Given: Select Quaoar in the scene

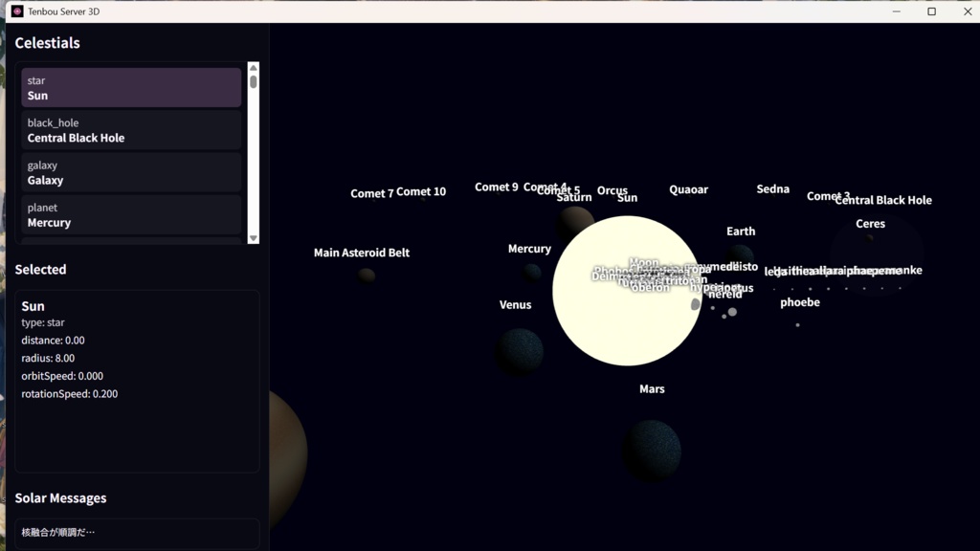Looking at the screenshot, I should point(689,189).
